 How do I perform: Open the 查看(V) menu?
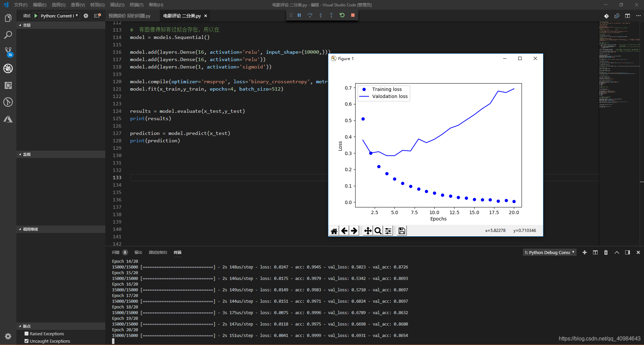click(x=78, y=5)
